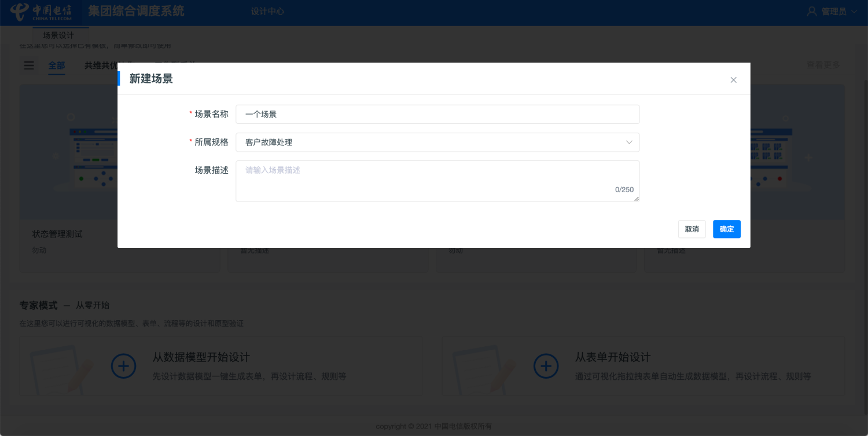
Task: Click the 查看更多 link behind the dialog
Action: (823, 65)
